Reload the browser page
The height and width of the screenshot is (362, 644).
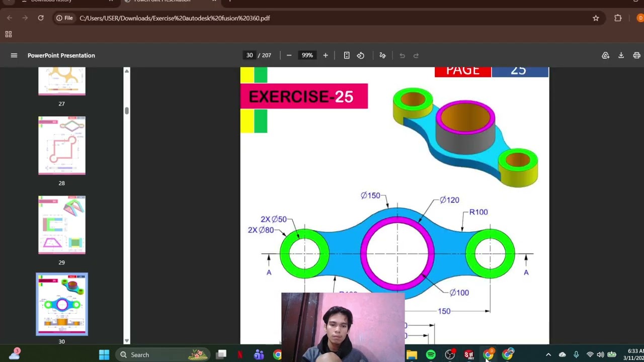click(x=41, y=18)
